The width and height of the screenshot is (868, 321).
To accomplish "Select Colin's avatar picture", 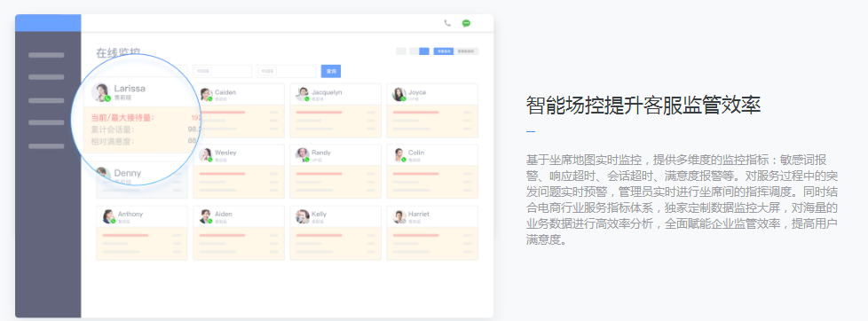I will 399,155.
